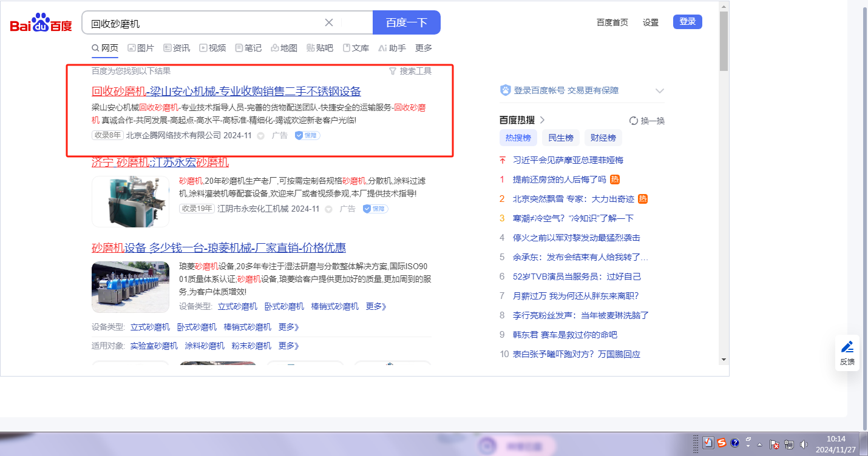Image resolution: width=868 pixels, height=456 pixels.
Task: Open the Action Center flag icon
Action: (775, 444)
